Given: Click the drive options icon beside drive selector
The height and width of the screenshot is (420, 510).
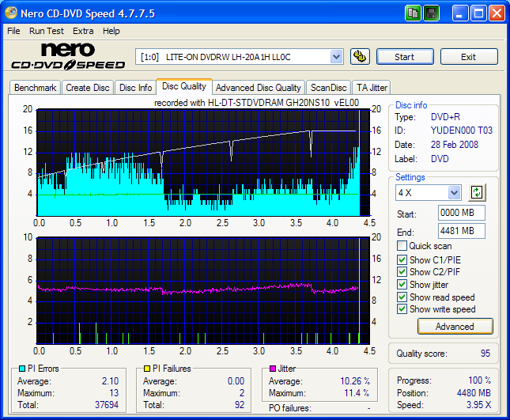Looking at the screenshot, I should click(360, 57).
